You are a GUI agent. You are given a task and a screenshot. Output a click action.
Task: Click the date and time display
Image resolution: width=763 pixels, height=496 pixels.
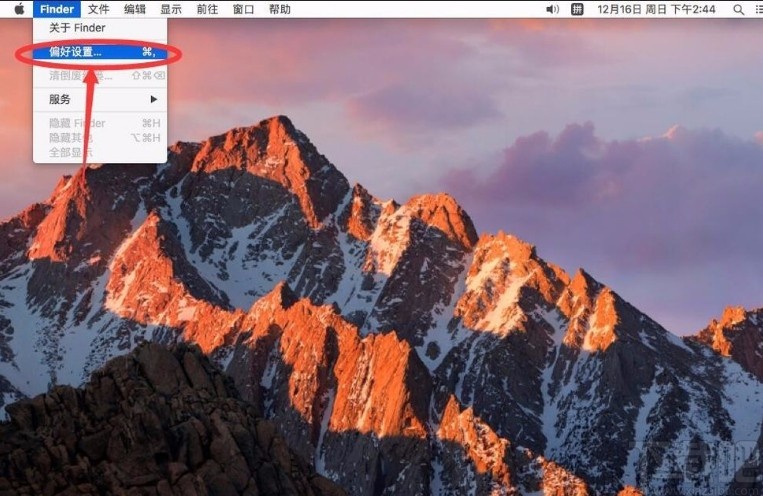656,9
